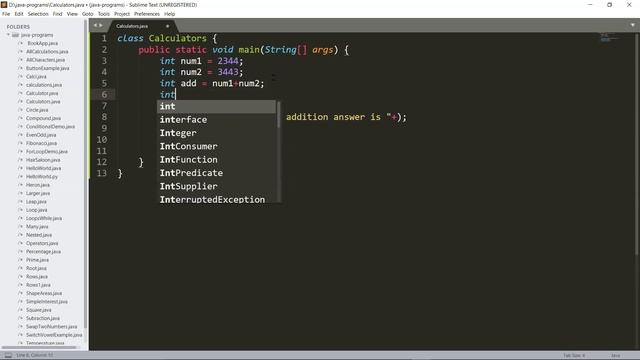Click file icon beside Root.java

point(20,268)
